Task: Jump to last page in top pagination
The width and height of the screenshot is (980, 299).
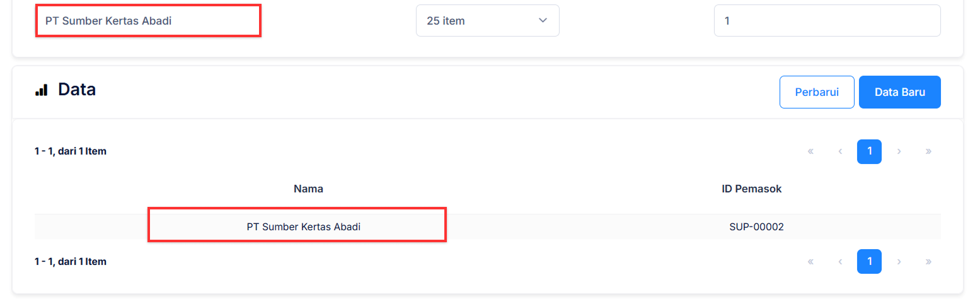Action: pyautogui.click(x=928, y=151)
